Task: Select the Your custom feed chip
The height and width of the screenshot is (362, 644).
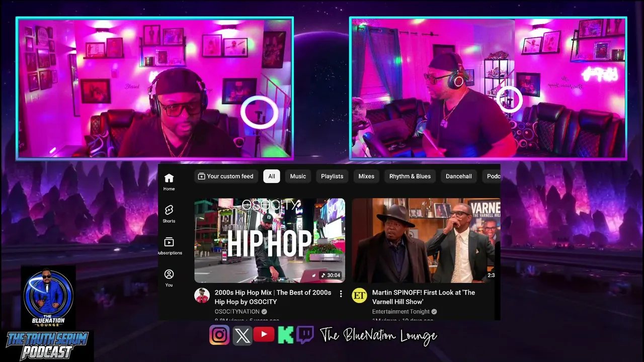Action: click(x=225, y=176)
